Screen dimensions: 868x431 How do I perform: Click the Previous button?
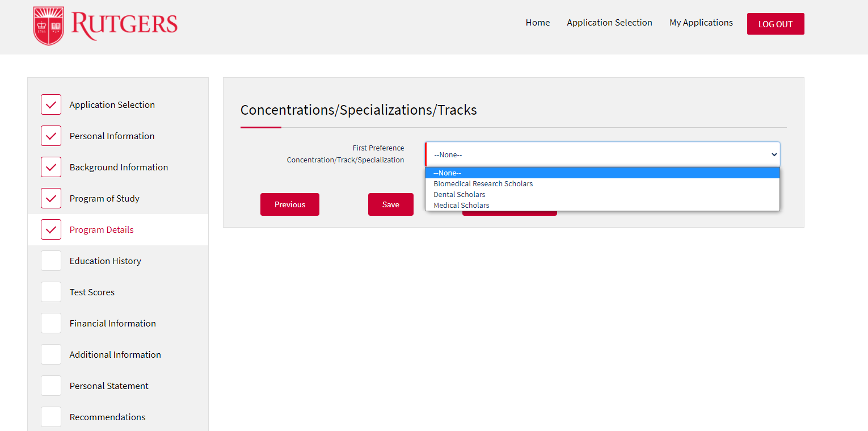coord(289,204)
